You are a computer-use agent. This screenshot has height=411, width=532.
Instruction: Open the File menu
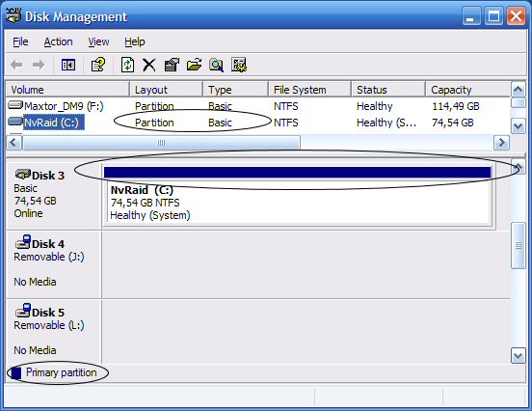click(20, 41)
